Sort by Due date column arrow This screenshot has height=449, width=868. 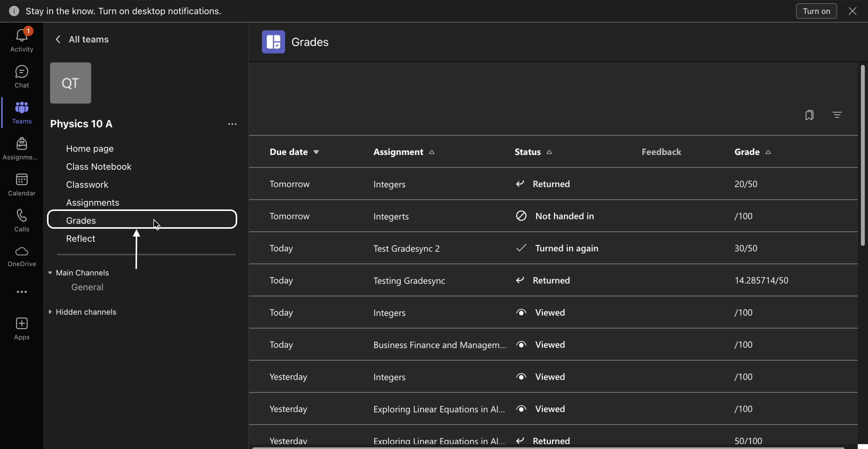[316, 152]
